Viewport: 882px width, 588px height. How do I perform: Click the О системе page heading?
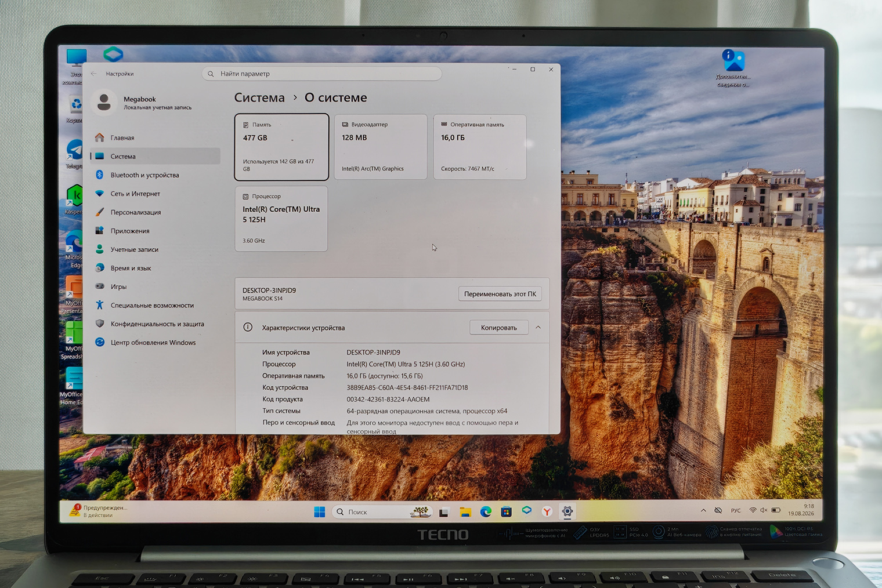(x=336, y=97)
